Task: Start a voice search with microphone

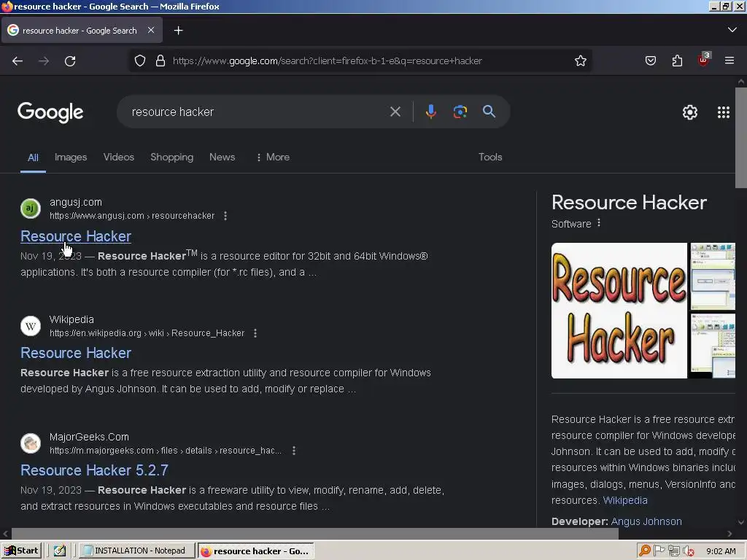Action: pos(430,112)
